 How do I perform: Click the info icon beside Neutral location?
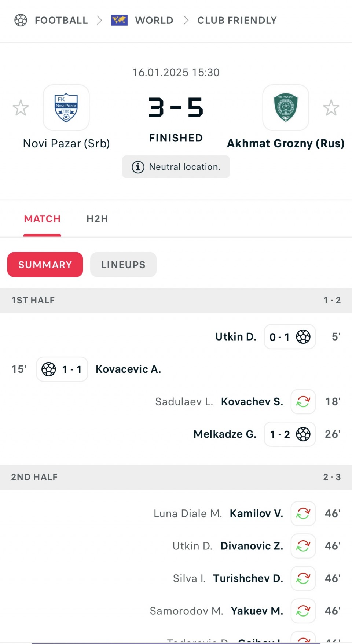click(138, 167)
